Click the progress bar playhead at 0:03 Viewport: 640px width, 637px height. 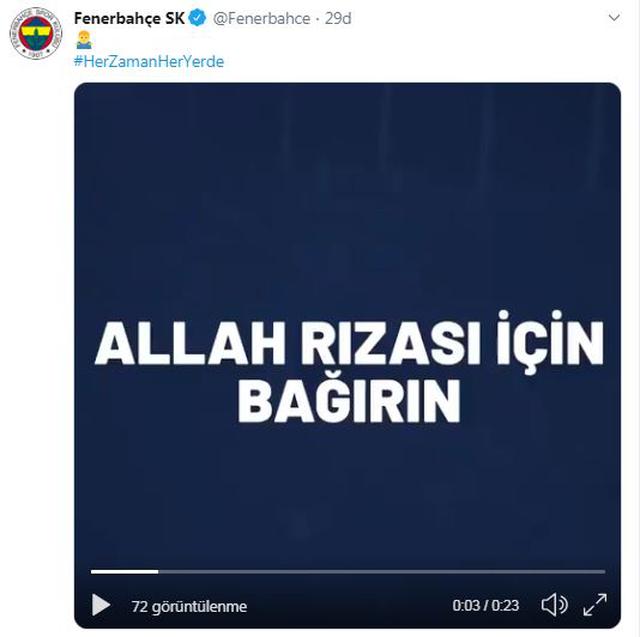point(158,572)
